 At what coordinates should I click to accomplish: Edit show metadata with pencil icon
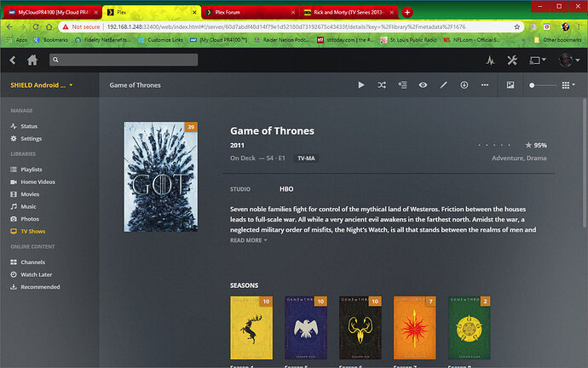click(x=444, y=85)
